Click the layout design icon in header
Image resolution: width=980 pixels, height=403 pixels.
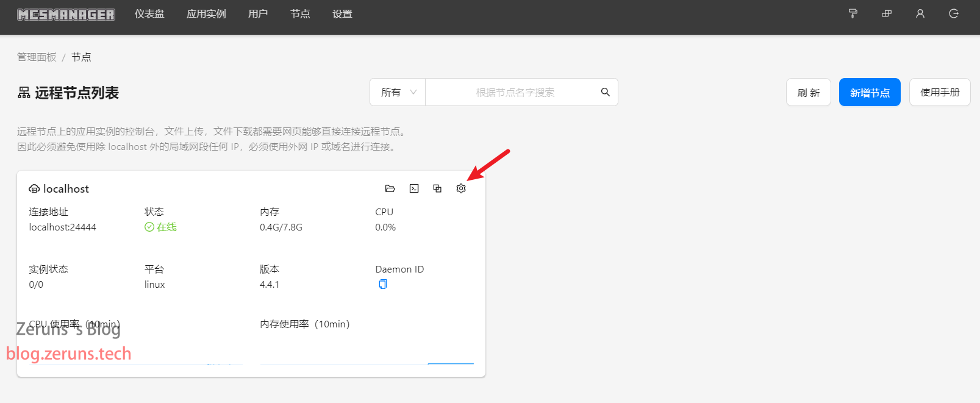(887, 13)
